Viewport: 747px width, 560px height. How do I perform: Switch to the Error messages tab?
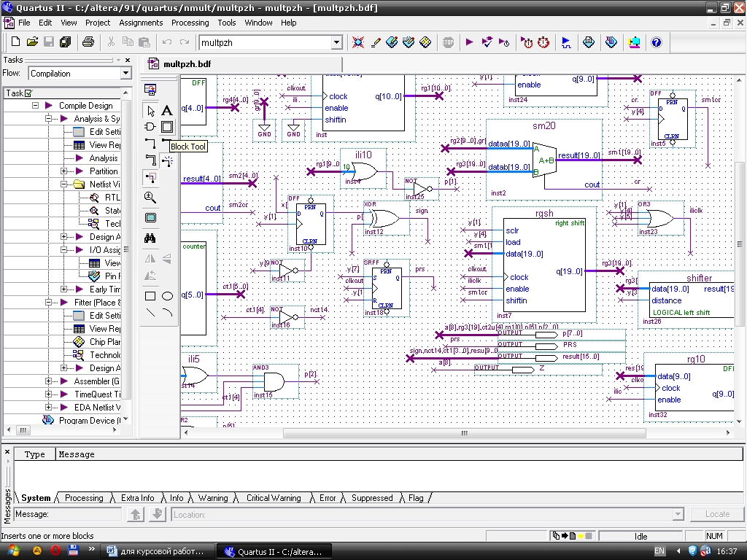tap(328, 498)
